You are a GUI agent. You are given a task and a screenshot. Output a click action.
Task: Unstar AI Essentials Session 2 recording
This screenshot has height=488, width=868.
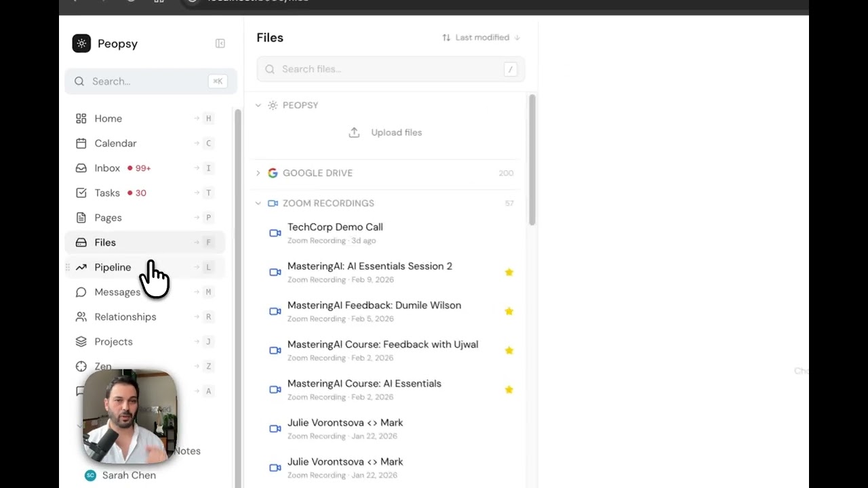click(x=509, y=272)
